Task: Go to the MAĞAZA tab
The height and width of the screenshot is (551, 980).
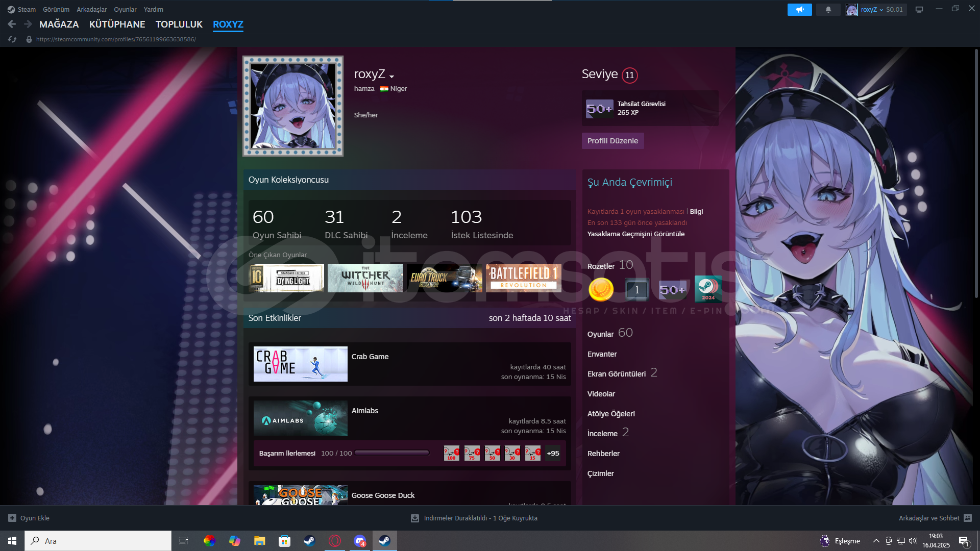Action: [x=59, y=24]
